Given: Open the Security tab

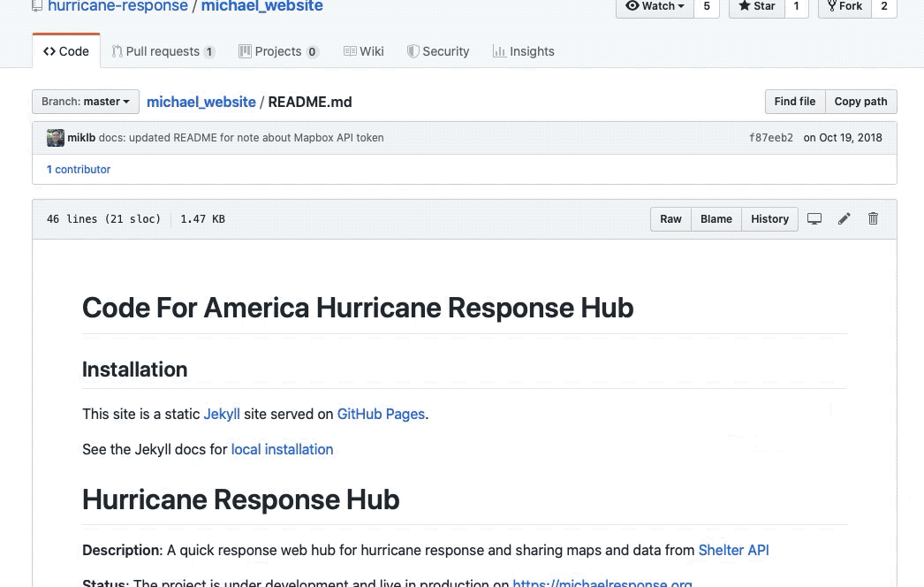Looking at the screenshot, I should 438,51.
